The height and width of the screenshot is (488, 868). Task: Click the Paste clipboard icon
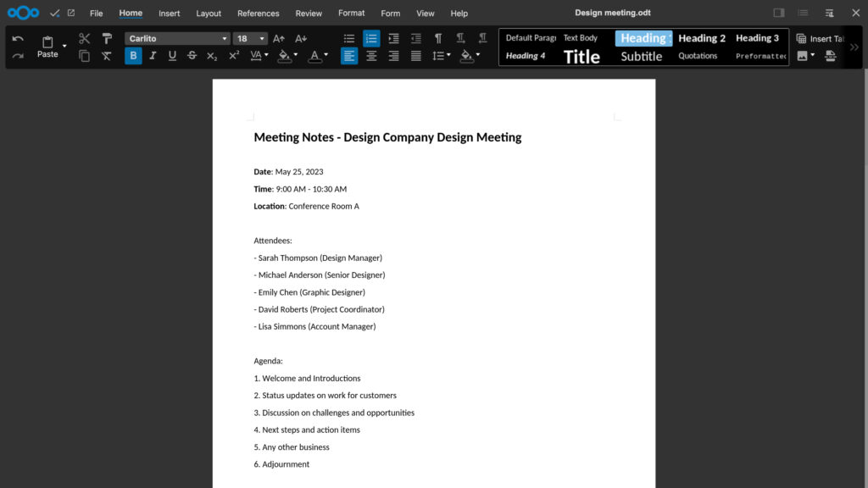(47, 42)
